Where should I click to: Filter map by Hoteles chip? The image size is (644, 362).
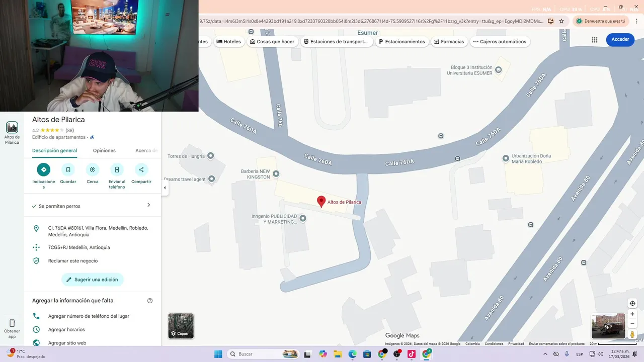229,42
